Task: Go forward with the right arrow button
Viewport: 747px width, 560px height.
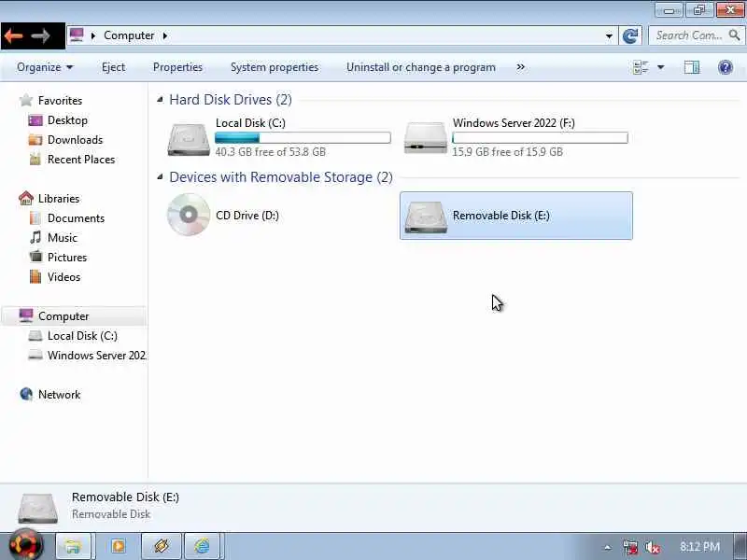Action: coord(40,35)
